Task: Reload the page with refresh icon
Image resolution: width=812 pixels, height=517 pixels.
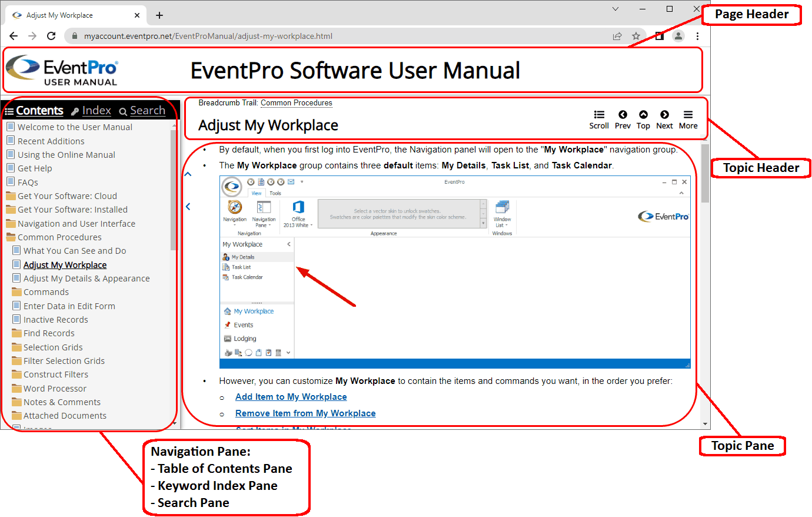Action: (x=51, y=36)
